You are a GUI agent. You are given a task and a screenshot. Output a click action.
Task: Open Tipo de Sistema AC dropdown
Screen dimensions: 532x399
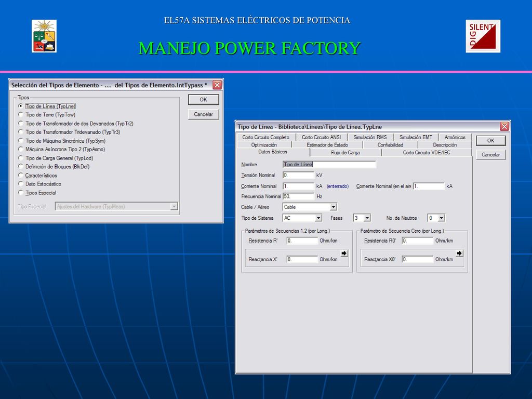click(318, 218)
